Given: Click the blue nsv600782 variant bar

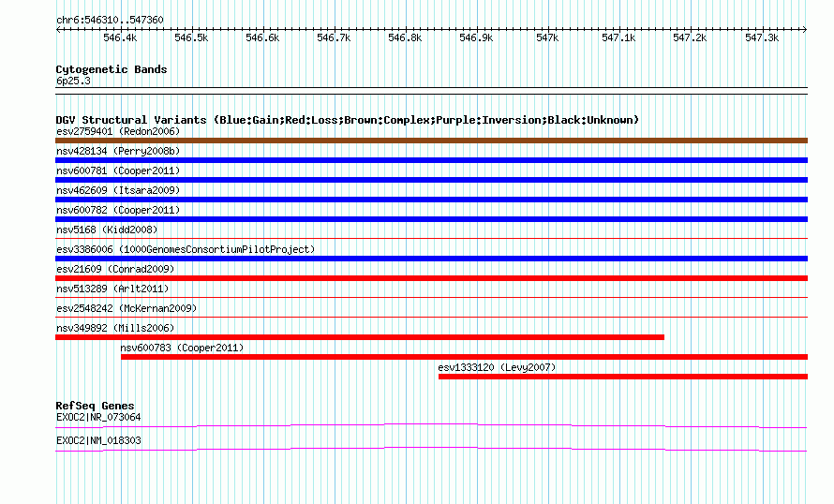Looking at the screenshot, I should (431, 219).
